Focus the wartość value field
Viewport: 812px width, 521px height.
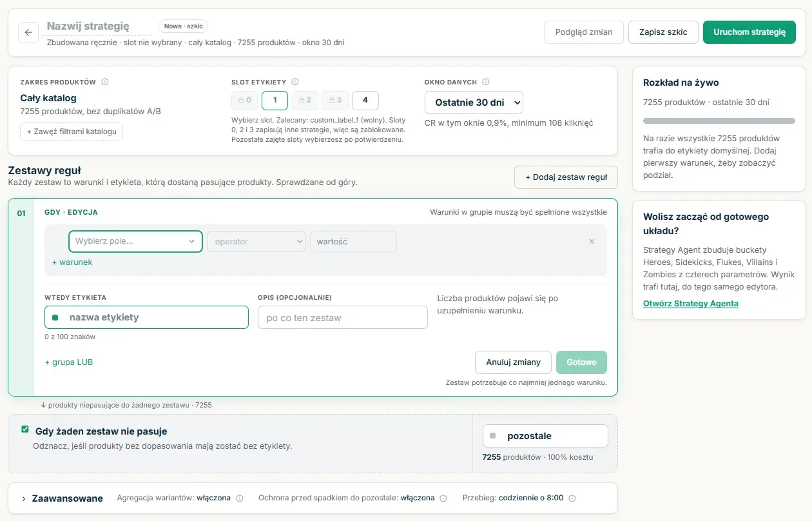coord(353,241)
